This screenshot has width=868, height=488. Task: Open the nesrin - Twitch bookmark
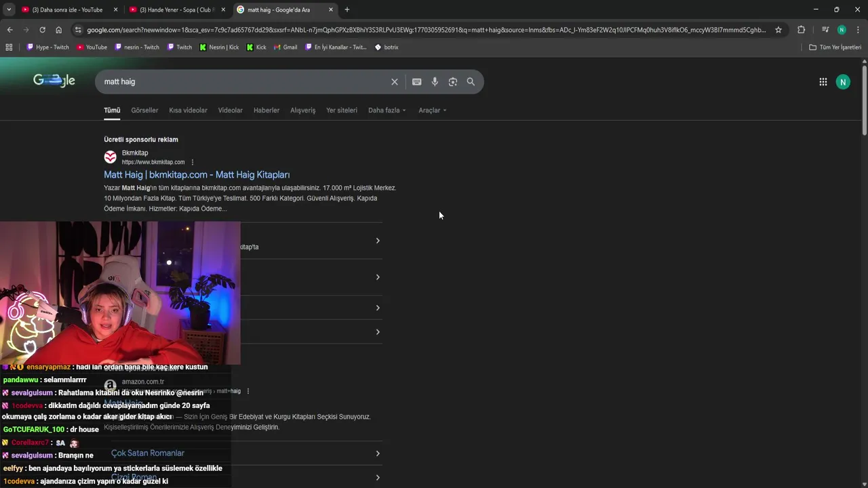[137, 47]
